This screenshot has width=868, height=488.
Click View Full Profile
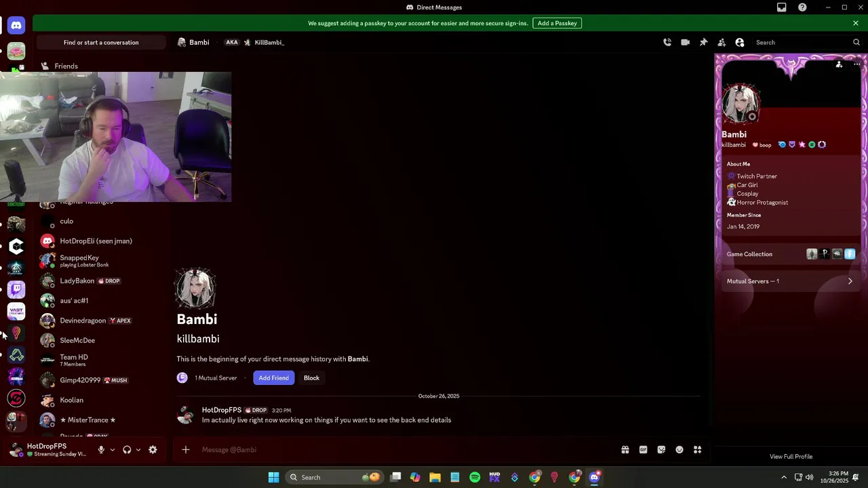(x=791, y=457)
